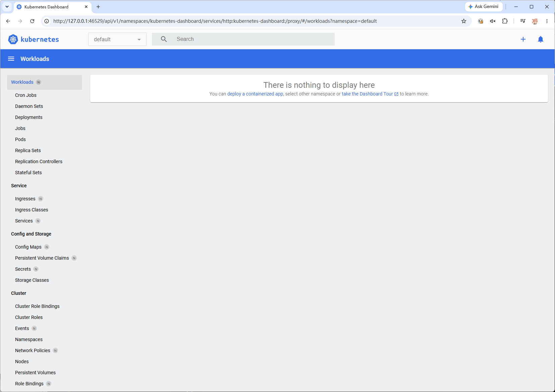Open the tab search dropdown arrow
The width and height of the screenshot is (555, 392).
7,7
